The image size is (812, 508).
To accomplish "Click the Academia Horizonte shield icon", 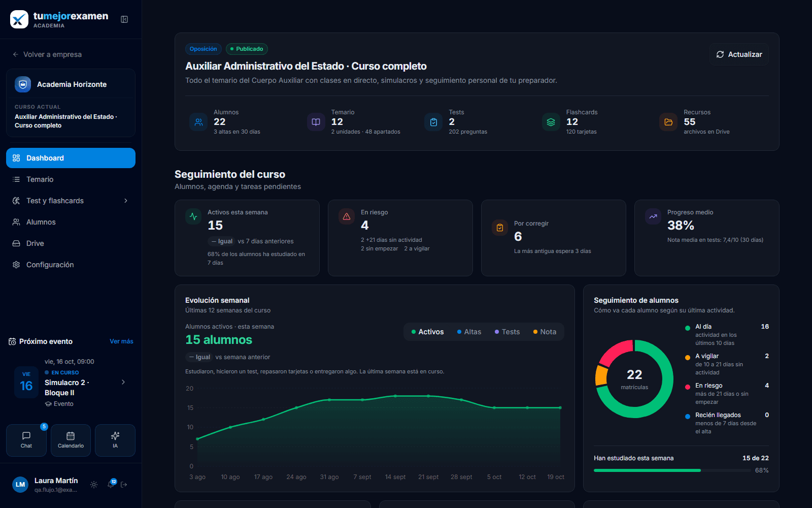I will click(x=23, y=84).
